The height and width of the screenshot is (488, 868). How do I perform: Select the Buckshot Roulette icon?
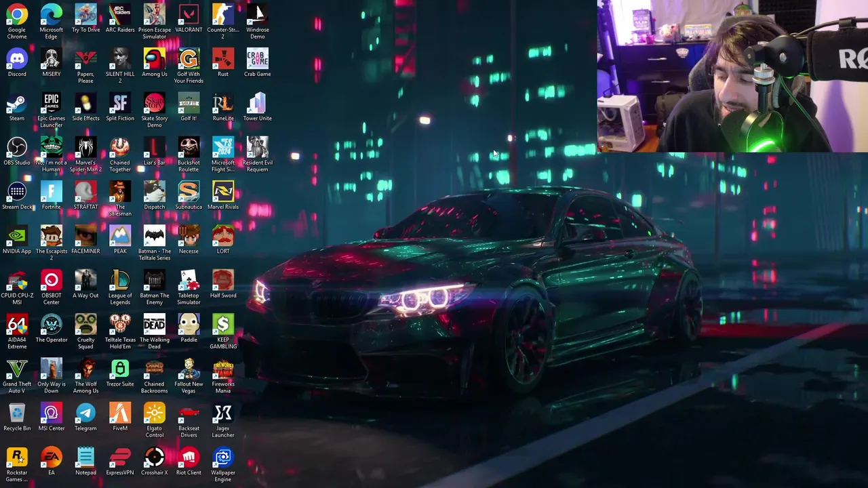coord(189,147)
